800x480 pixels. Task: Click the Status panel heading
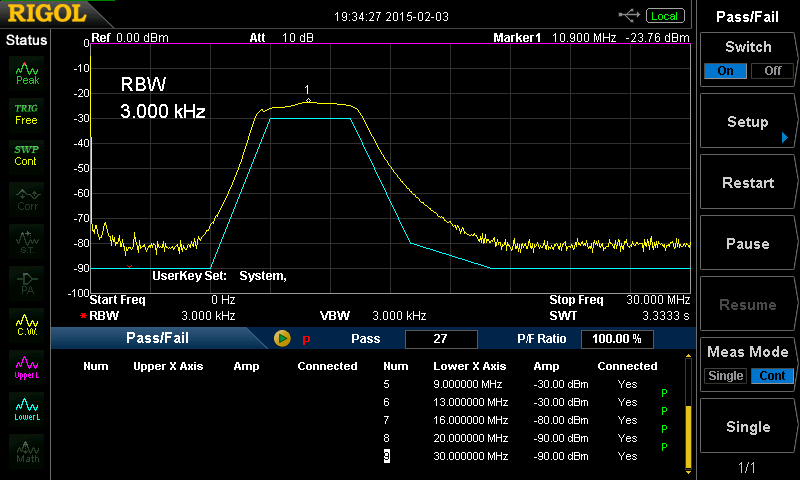tap(26, 40)
